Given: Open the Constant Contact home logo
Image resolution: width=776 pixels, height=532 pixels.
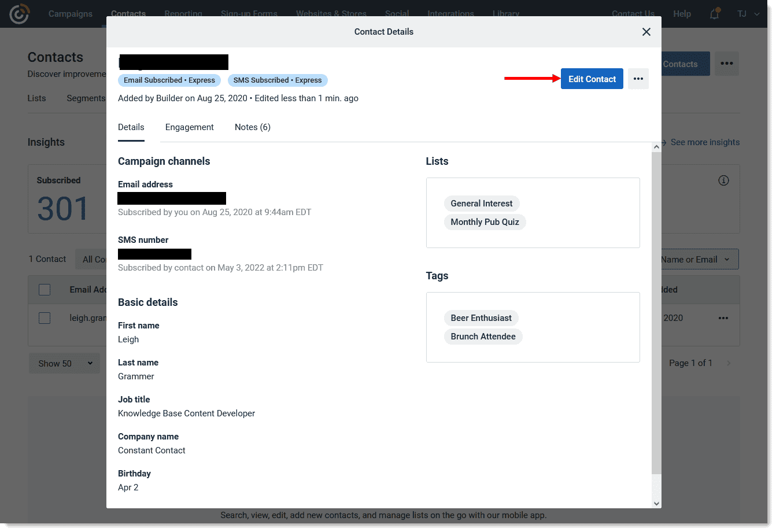Looking at the screenshot, I should point(19,13).
